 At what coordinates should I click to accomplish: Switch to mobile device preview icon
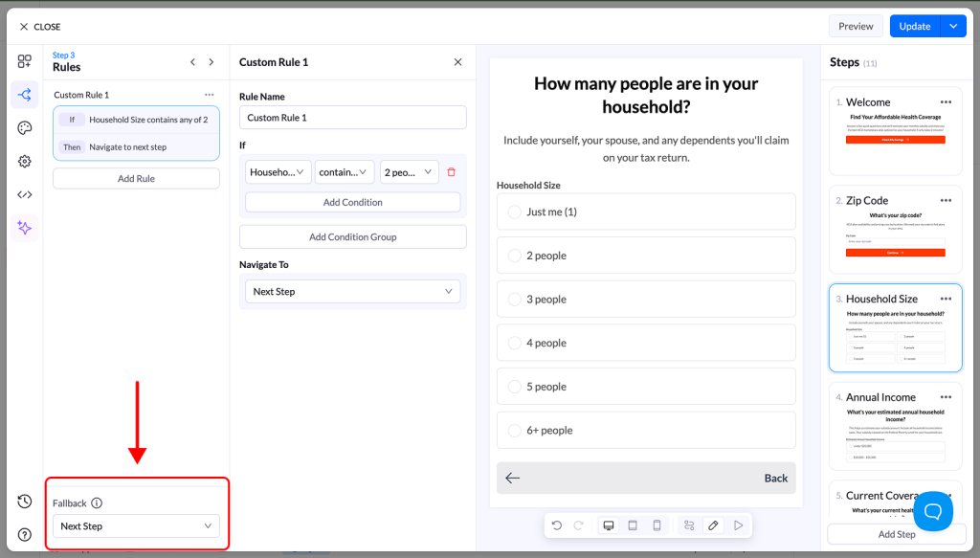click(657, 525)
